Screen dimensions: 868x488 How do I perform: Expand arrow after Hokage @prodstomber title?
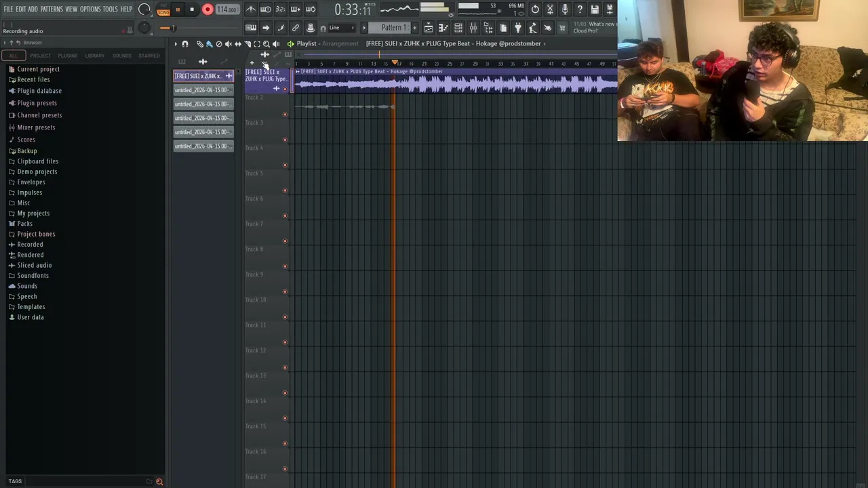tap(545, 43)
